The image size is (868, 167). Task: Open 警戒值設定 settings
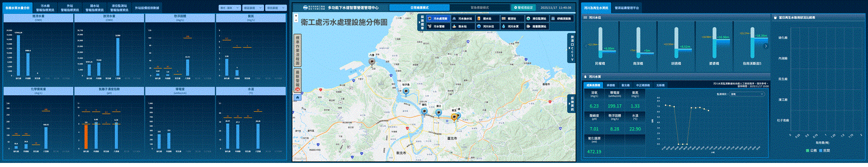pyautogui.click(x=524, y=8)
